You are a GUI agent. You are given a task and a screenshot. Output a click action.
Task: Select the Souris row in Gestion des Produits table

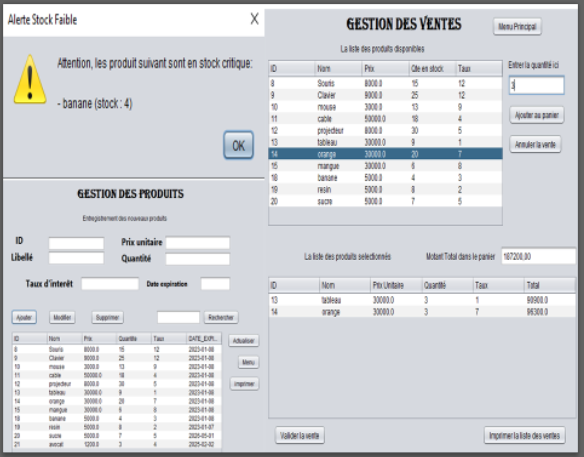tap(117, 349)
